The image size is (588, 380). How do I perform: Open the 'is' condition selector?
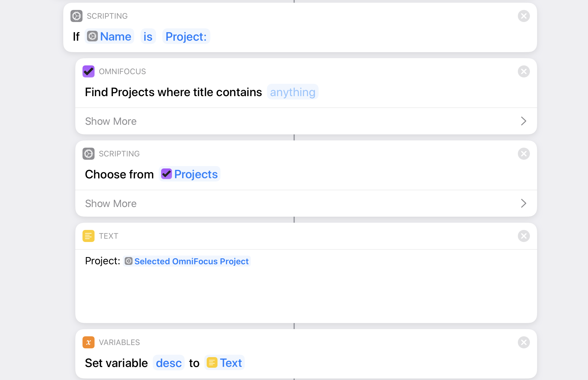(x=148, y=36)
